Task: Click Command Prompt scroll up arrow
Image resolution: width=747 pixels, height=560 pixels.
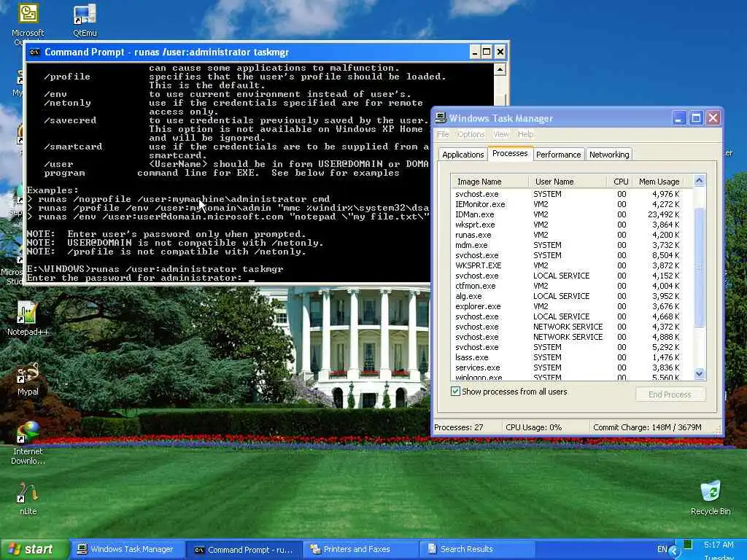Action: click(x=500, y=70)
